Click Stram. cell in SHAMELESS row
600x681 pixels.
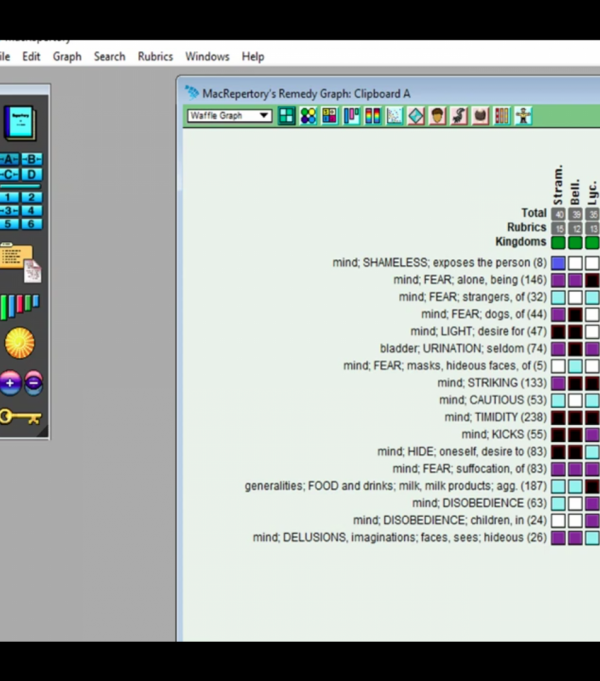point(558,263)
